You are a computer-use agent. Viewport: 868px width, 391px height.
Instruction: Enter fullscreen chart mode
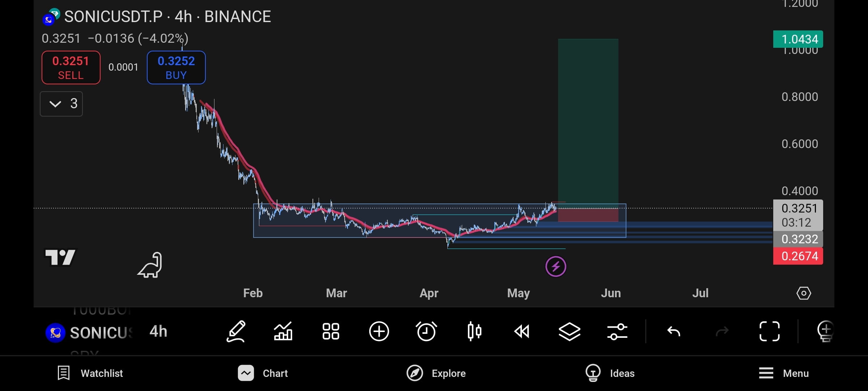[769, 331]
